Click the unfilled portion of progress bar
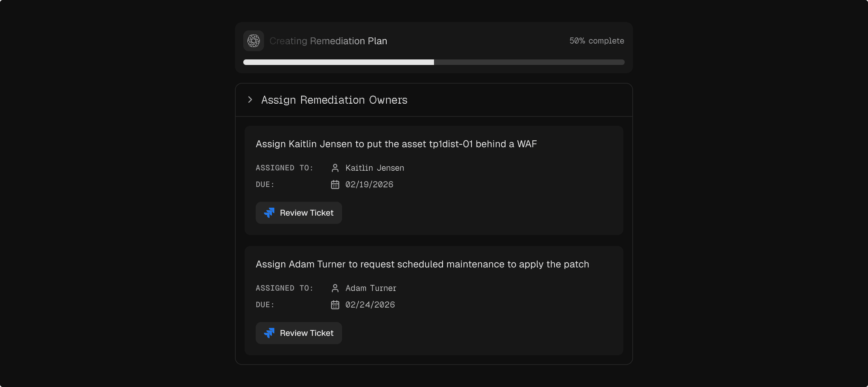 [x=529, y=62]
